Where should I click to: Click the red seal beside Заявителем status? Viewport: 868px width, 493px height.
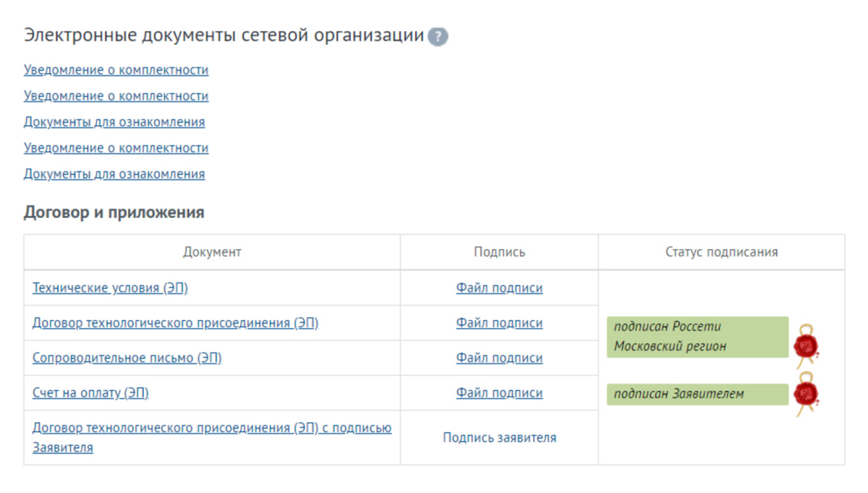tap(805, 394)
